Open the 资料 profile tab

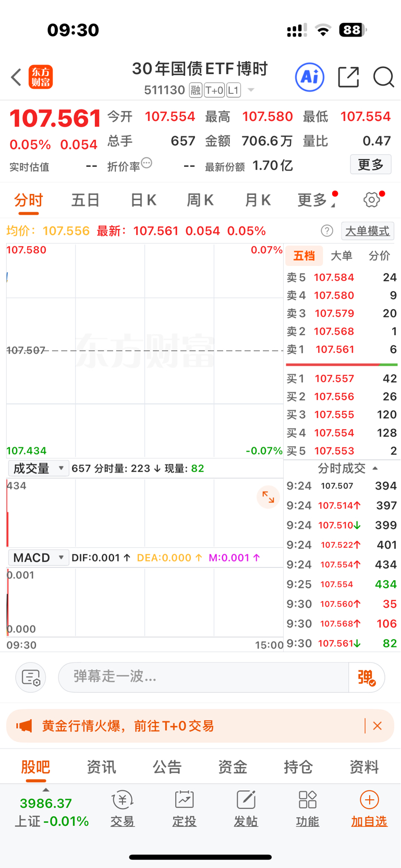[x=364, y=767]
